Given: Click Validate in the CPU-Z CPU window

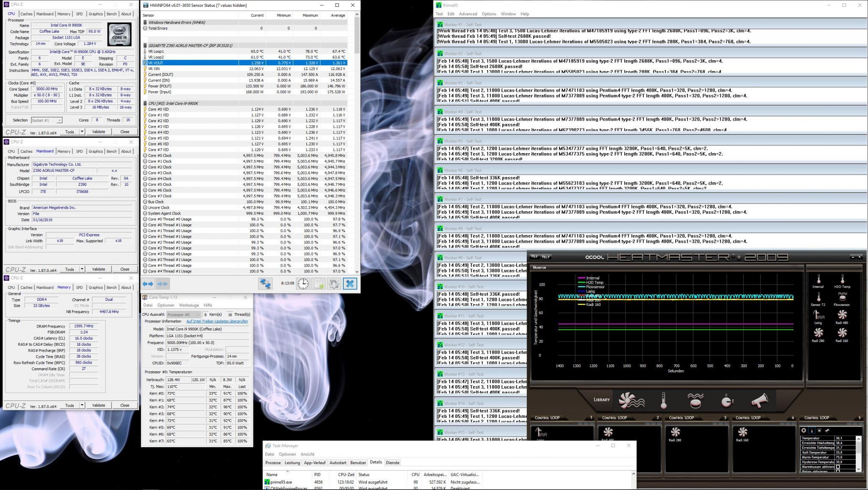Looking at the screenshot, I should 98,132.
